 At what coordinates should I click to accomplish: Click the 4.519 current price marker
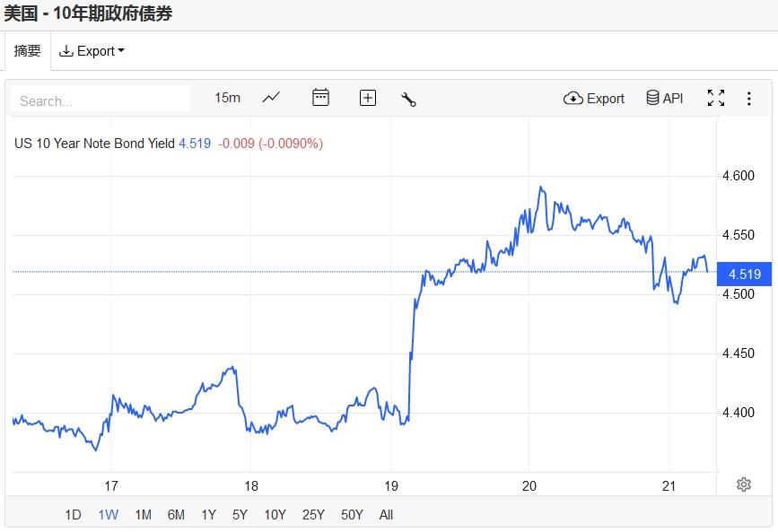[x=745, y=275]
